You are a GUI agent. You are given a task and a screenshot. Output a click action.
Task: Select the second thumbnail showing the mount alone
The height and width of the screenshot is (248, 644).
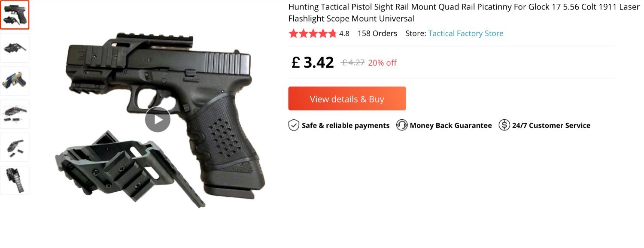(15, 48)
